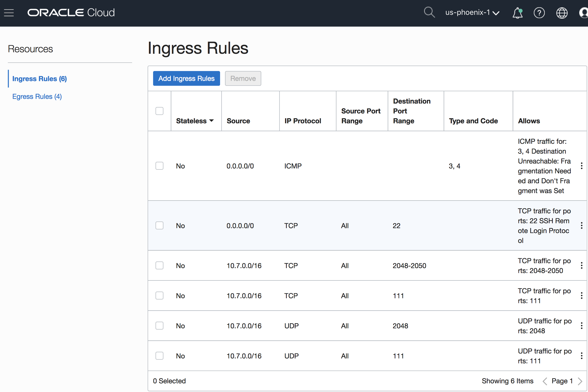
Task: Open actions menu for port 22 rule
Action: coord(582,226)
